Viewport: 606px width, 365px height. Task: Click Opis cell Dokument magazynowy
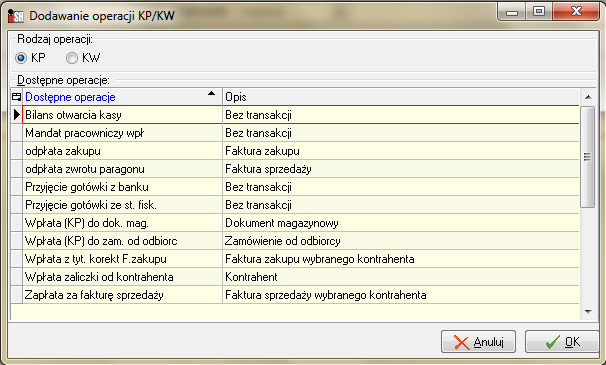click(401, 223)
